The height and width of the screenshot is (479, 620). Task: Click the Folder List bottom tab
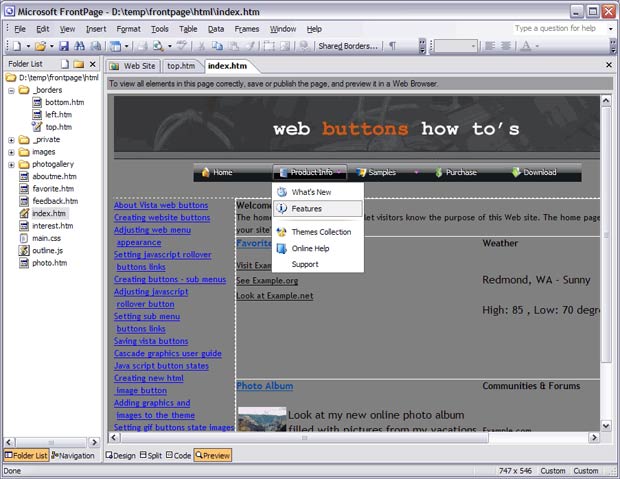click(26, 456)
